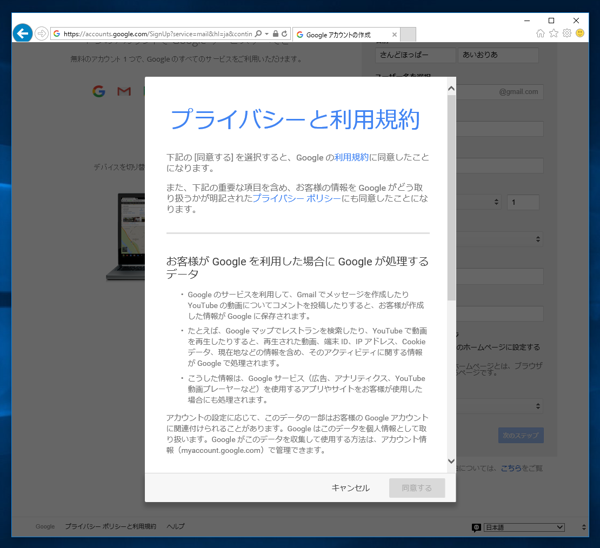The image size is (600, 548).
Task: Click the paragraph mentioning myaccount.google.com
Action: coord(297,434)
